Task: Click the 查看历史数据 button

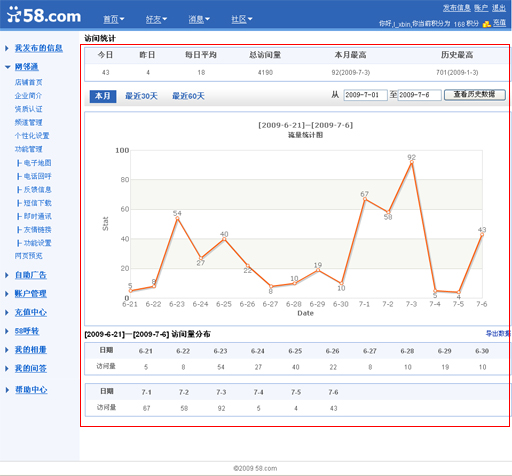Action: (x=475, y=95)
